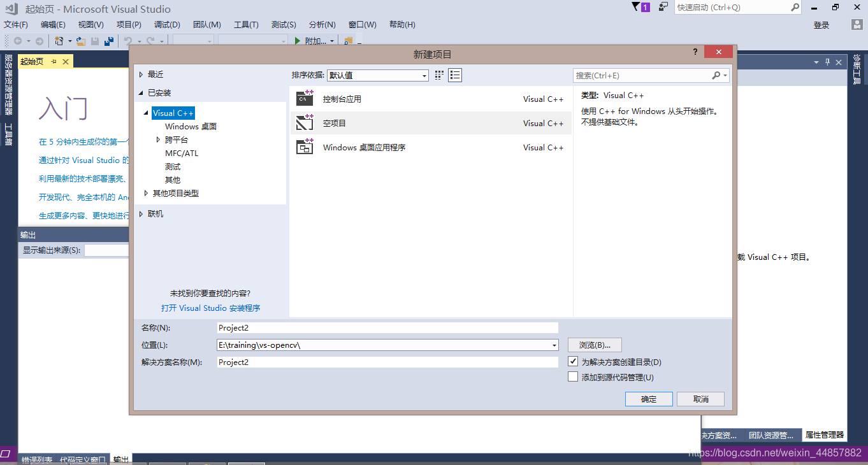Click the 解决方案名称 input field
Screen dimensions: 868x465
click(x=387, y=362)
